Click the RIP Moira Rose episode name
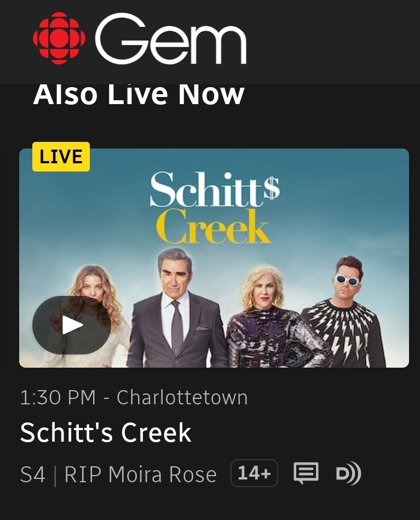Image resolution: width=420 pixels, height=520 pixels. click(x=141, y=474)
